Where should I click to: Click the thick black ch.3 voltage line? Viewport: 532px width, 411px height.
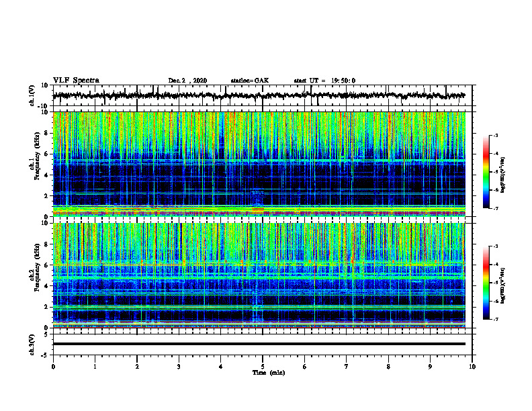tap(259, 344)
